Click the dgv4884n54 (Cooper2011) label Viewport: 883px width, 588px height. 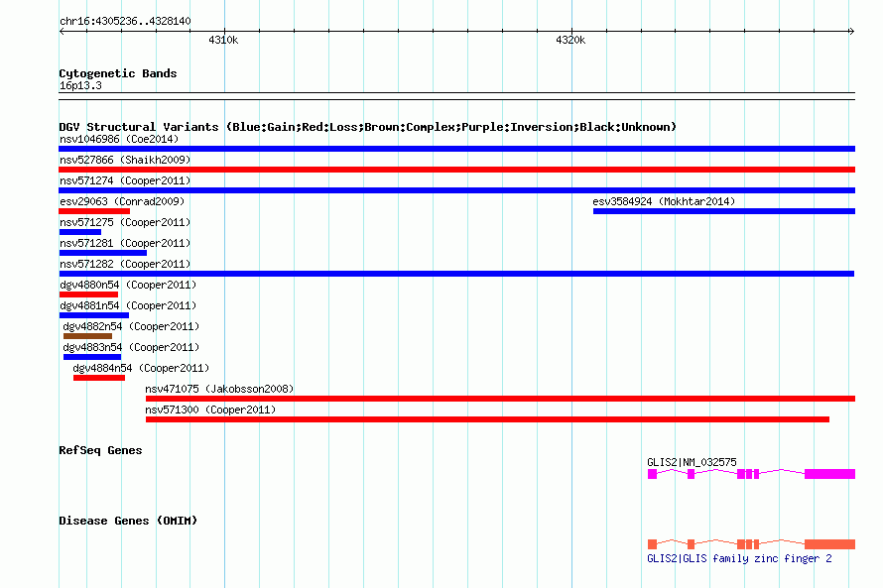141,368
